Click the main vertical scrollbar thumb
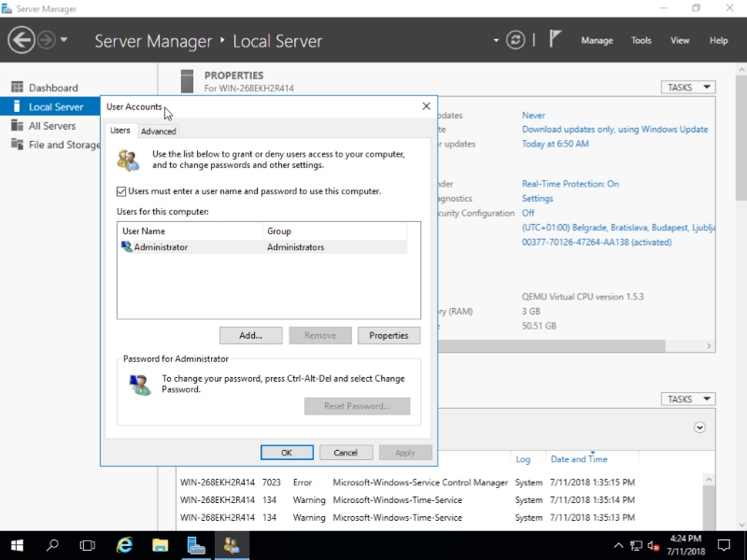This screenshot has width=747, height=560. click(x=741, y=138)
